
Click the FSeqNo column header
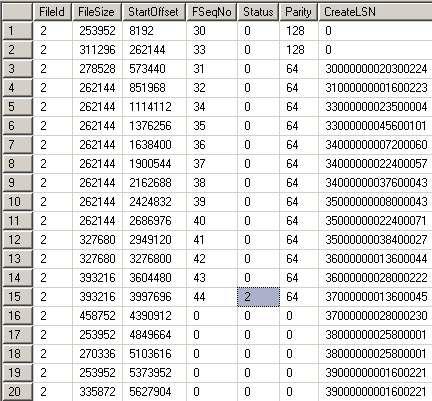click(x=212, y=12)
